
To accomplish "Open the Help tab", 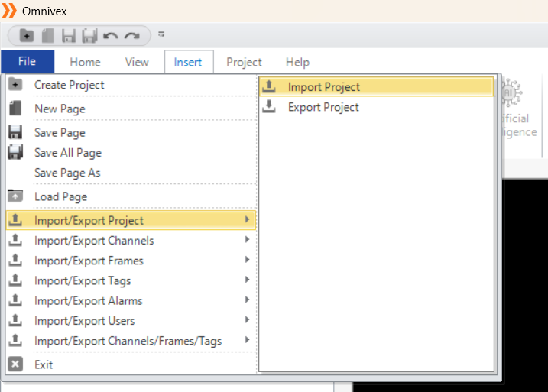I will click(x=297, y=62).
